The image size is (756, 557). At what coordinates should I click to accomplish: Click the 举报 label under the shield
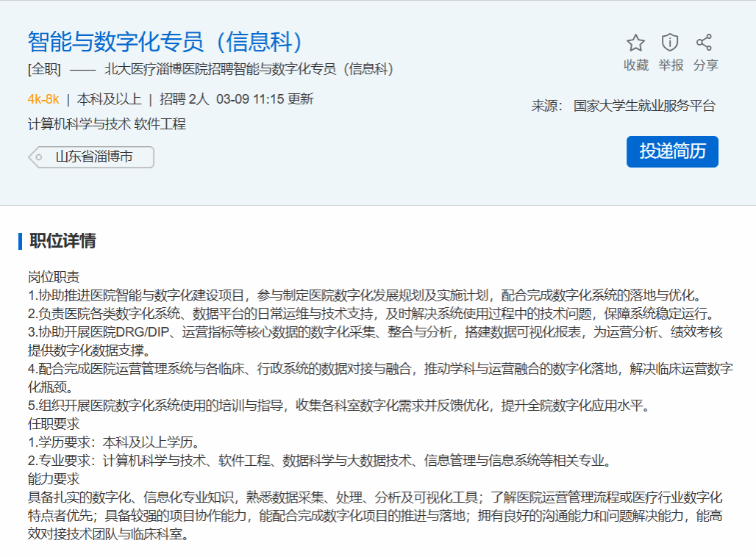[670, 65]
